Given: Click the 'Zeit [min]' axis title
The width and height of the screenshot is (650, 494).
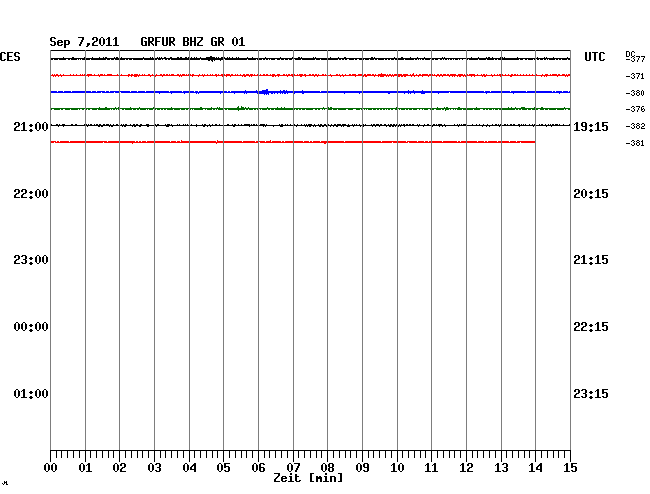Looking at the screenshot, I should click(308, 478).
